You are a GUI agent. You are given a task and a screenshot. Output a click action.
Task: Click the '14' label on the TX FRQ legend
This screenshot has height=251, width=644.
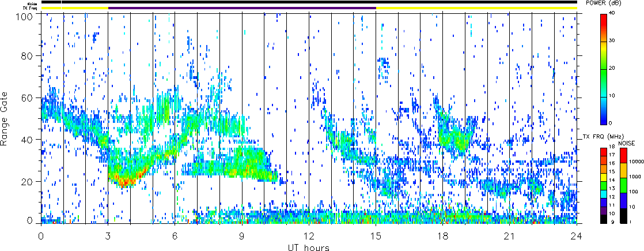(x=612, y=180)
